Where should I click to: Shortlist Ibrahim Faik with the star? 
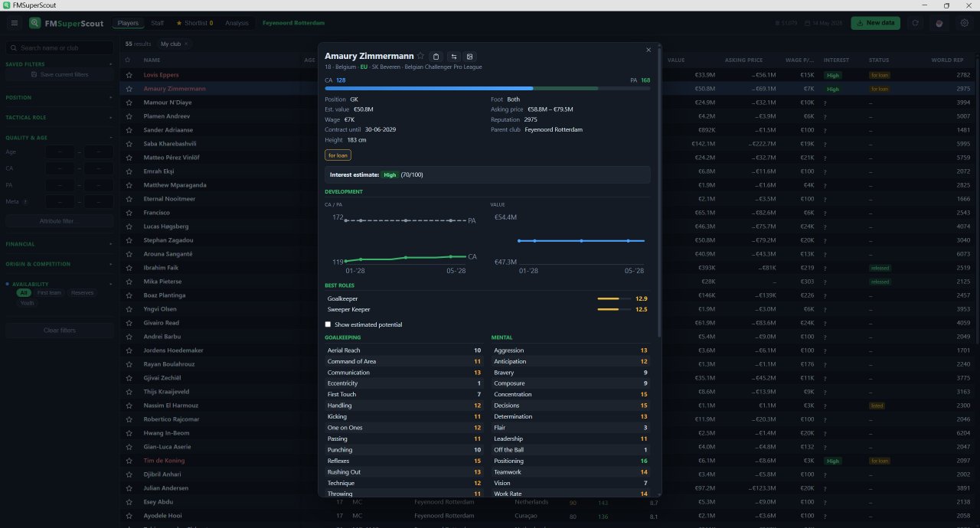129,268
